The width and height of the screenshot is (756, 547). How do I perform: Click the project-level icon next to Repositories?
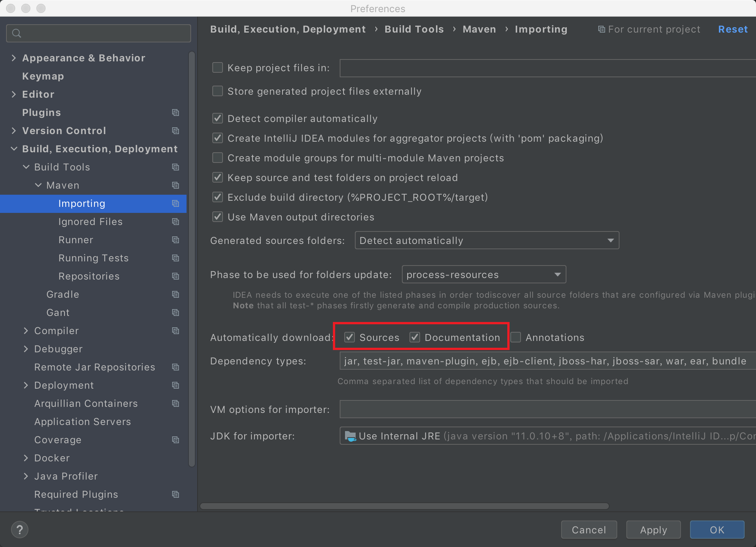click(175, 276)
